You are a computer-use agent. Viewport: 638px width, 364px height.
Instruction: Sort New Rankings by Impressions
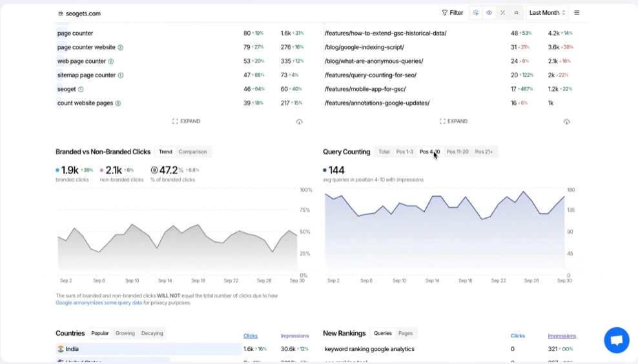pyautogui.click(x=562, y=336)
